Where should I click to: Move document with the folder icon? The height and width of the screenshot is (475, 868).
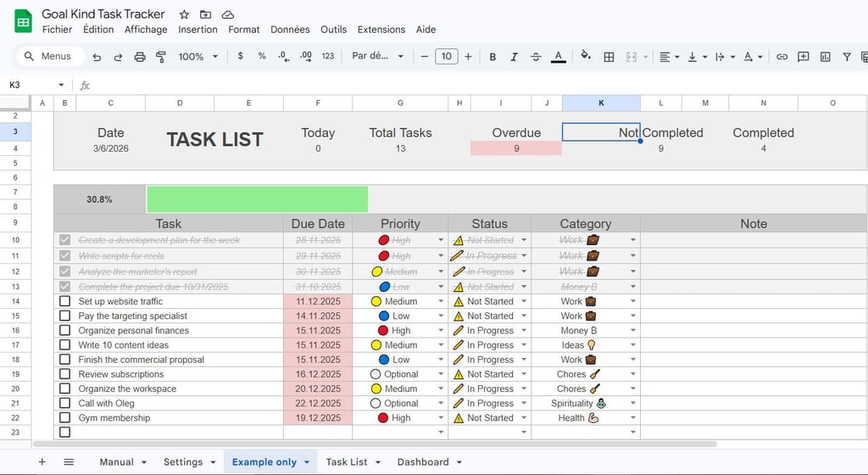point(205,15)
